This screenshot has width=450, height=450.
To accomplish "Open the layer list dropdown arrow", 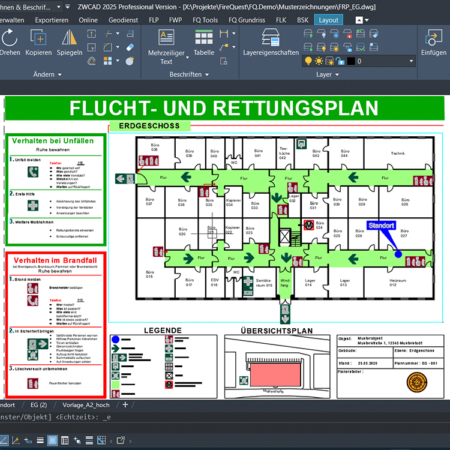I will point(411,61).
